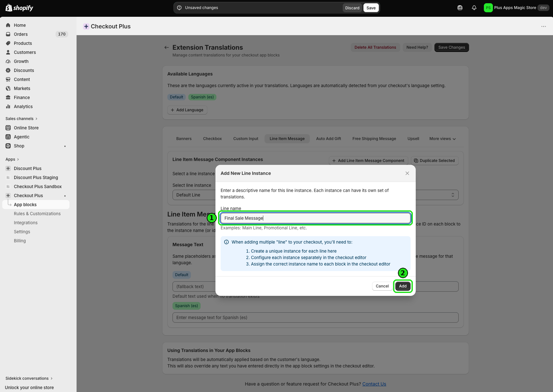
Task: Click the Add button in the dialog
Action: [x=403, y=286]
